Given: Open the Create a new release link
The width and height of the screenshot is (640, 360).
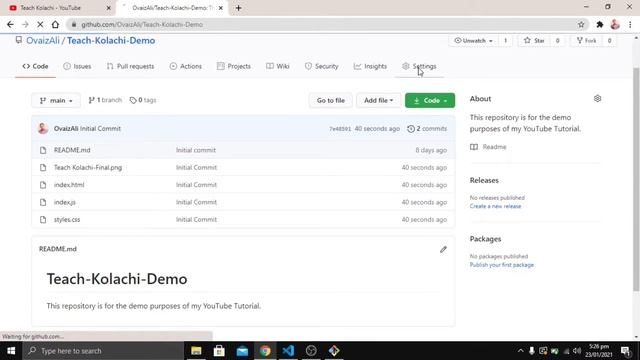Looking at the screenshot, I should (x=495, y=206).
